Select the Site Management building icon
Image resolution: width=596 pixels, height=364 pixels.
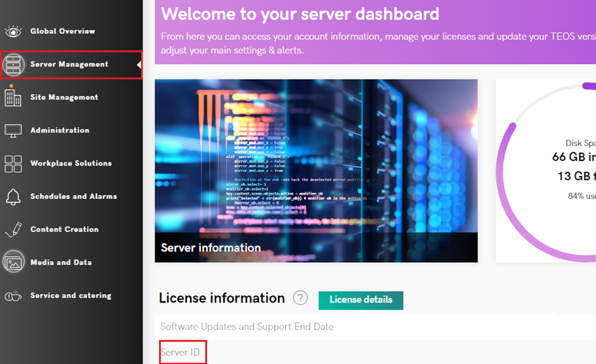[x=13, y=97]
